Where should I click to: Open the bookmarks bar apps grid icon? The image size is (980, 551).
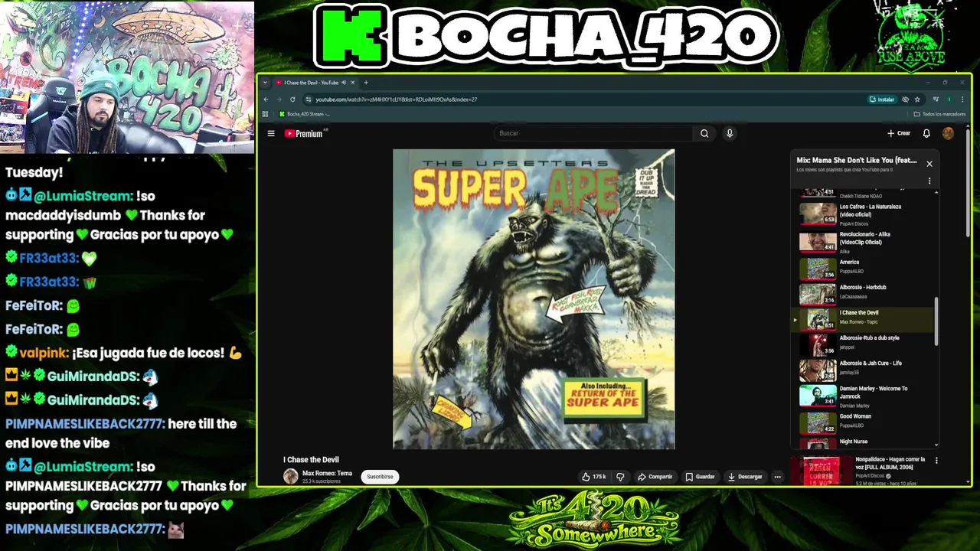click(x=266, y=114)
